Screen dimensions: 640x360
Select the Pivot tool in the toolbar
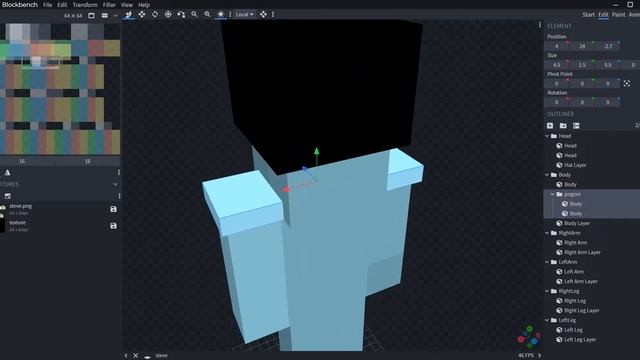pos(168,14)
